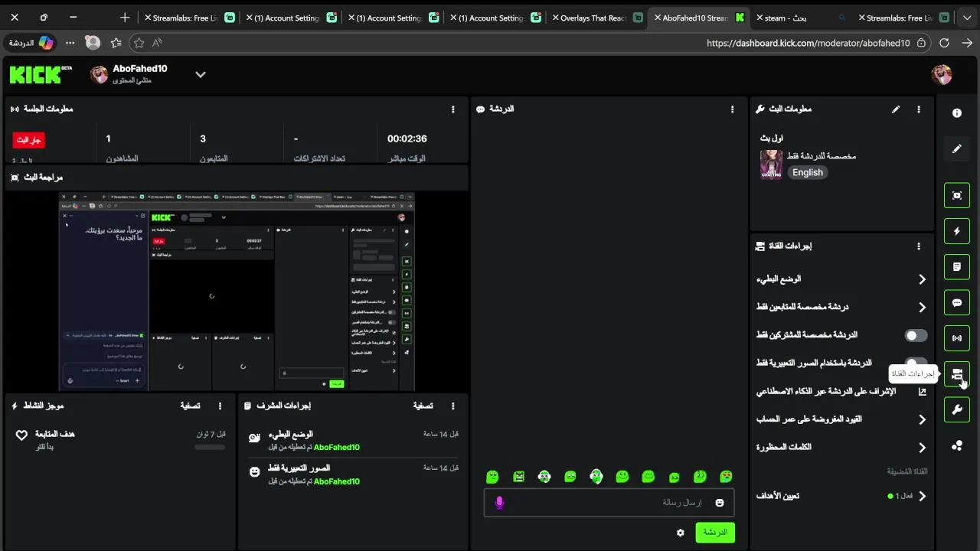Click pencil icon in معلومات البث panel header
This screenshot has width=980, height=551.
pyautogui.click(x=895, y=109)
